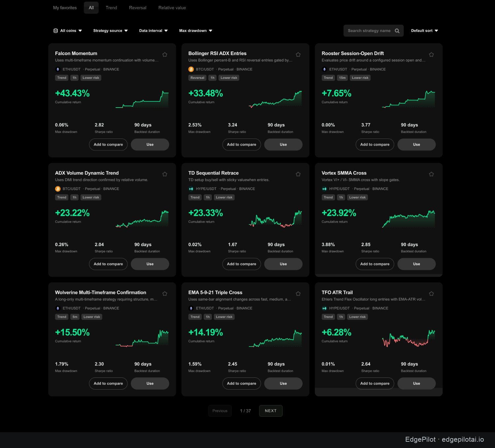Click HYPE coin icon on Vortex SMMA Cross
The height and width of the screenshot is (448, 495).
coord(324,189)
